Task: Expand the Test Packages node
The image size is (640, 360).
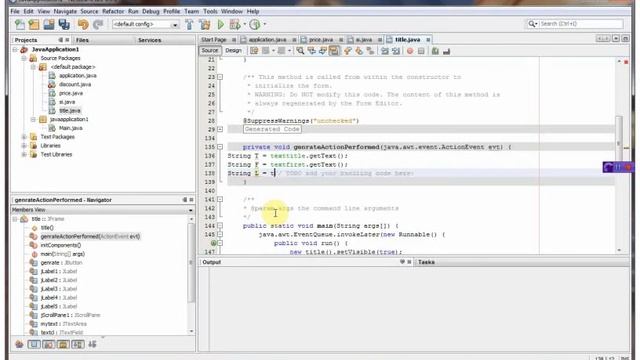Action: click(x=24, y=137)
